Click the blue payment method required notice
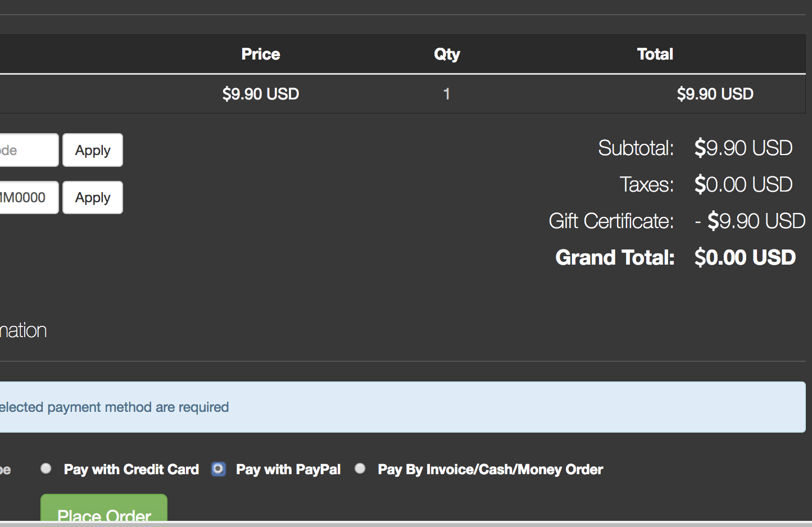This screenshot has height=527, width=812. pyautogui.click(x=393, y=407)
